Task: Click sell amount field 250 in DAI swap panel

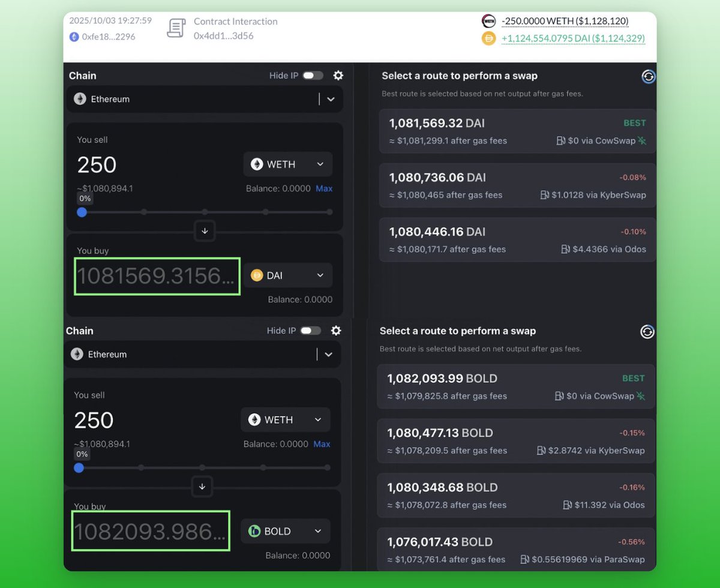Action: [x=97, y=164]
